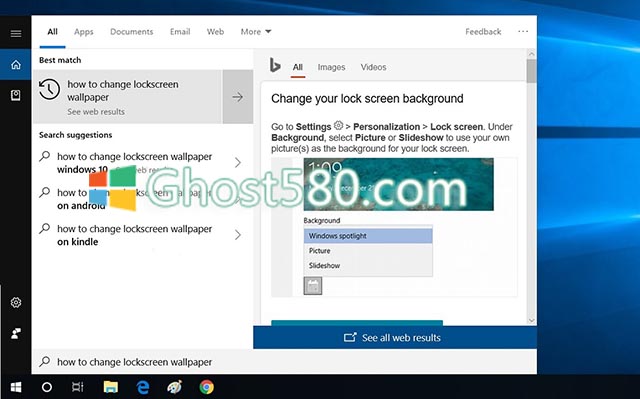Screen dimensions: 640x399
Task: Select Slideshow background option
Action: click(x=368, y=266)
